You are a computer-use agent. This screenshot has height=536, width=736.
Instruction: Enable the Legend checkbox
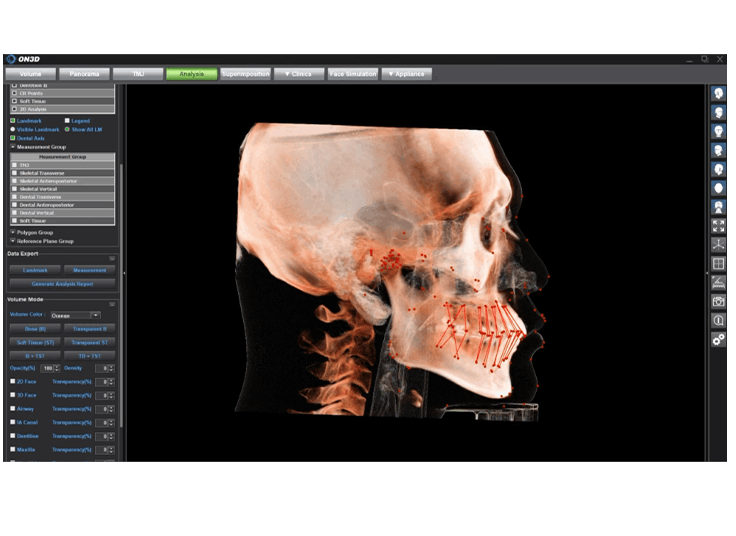click(x=67, y=120)
